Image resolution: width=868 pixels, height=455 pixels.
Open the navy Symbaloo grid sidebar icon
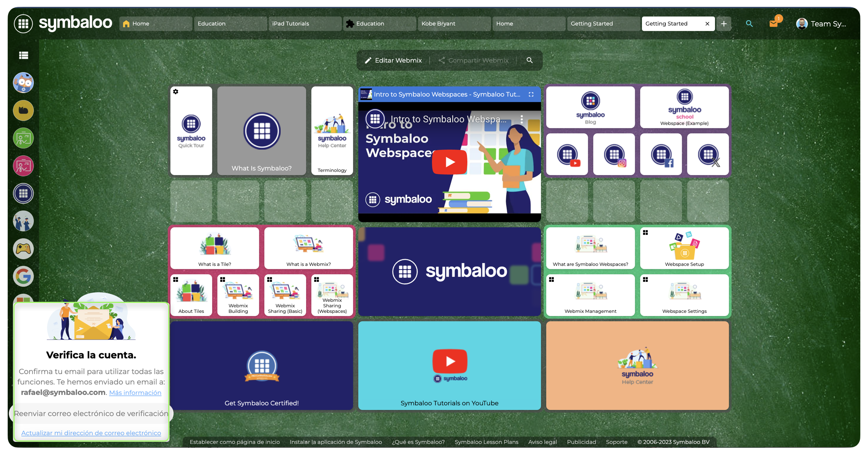[23, 193]
